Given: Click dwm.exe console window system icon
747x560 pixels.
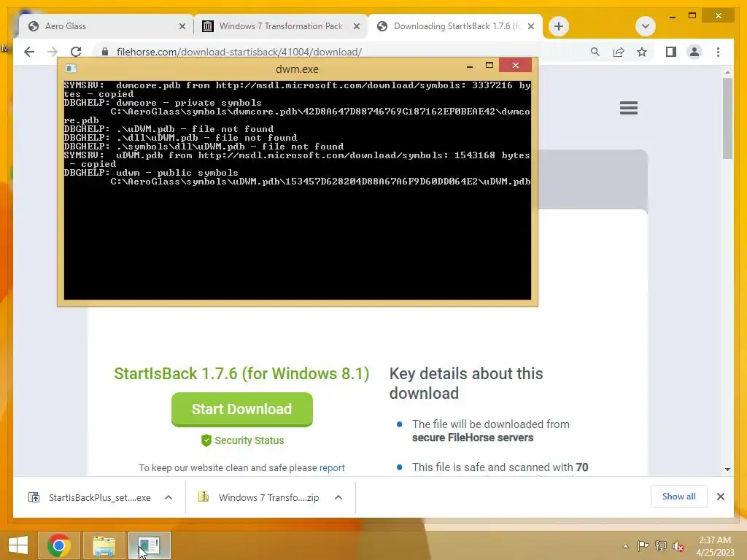Looking at the screenshot, I should click(x=71, y=69).
